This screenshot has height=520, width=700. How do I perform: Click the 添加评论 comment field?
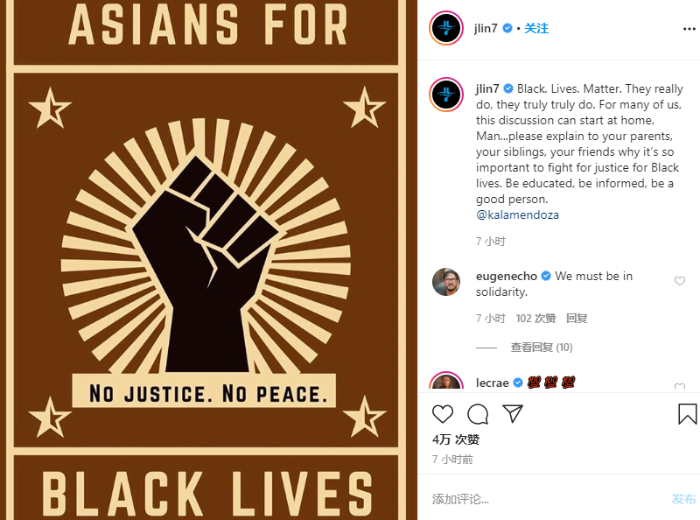tap(547, 499)
